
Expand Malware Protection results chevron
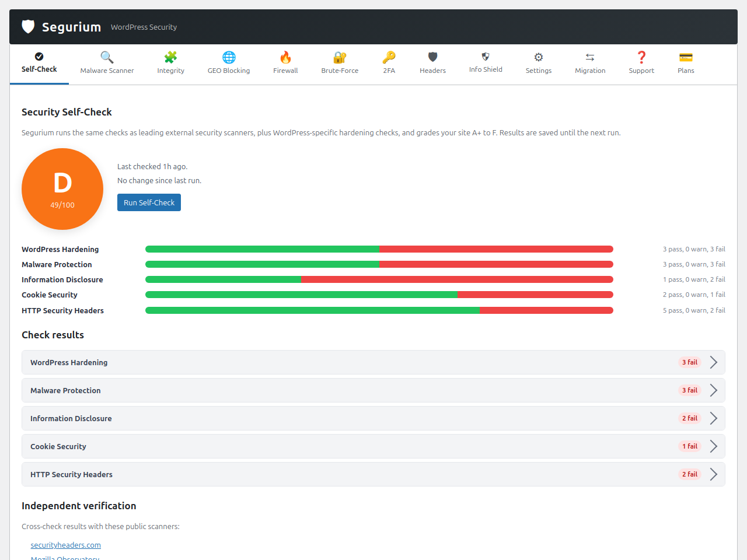[713, 390]
